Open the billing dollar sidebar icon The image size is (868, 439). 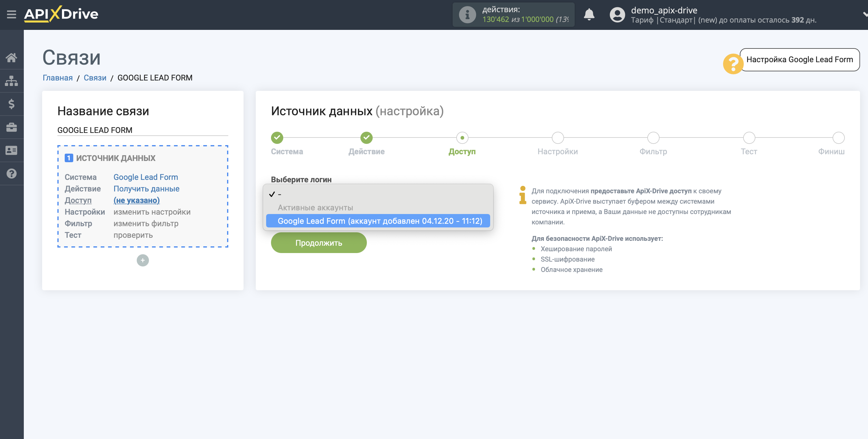point(12,104)
